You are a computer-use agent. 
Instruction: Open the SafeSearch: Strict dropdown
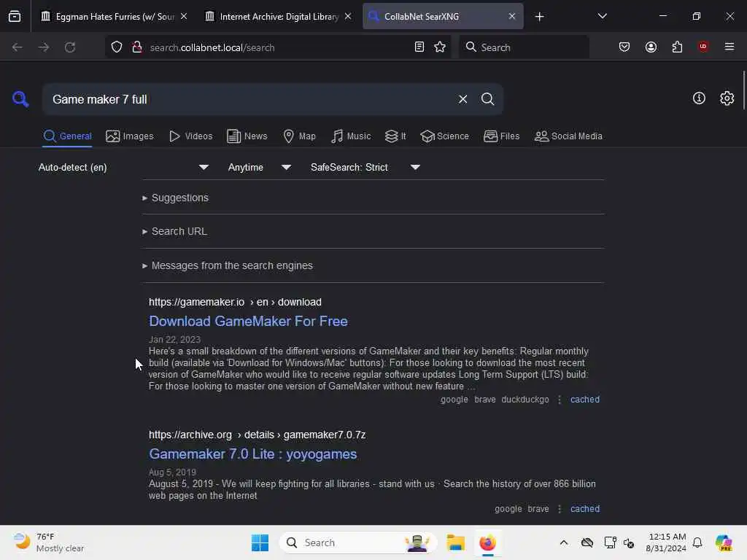pyautogui.click(x=365, y=167)
